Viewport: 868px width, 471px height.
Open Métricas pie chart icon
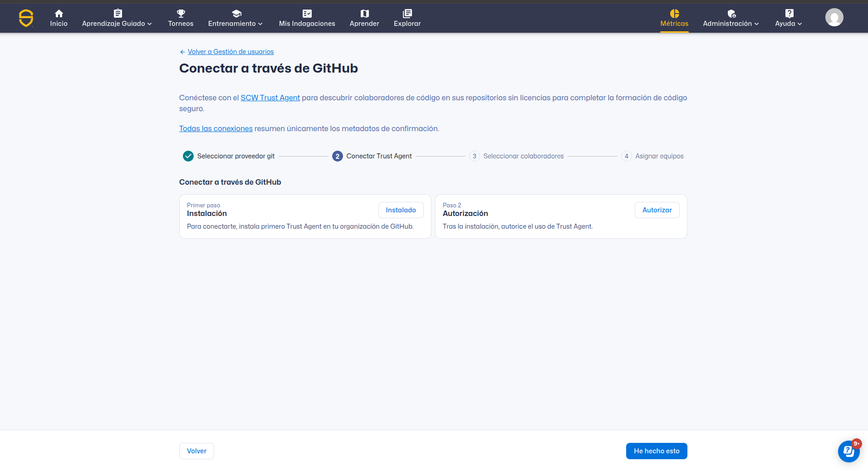coord(674,14)
